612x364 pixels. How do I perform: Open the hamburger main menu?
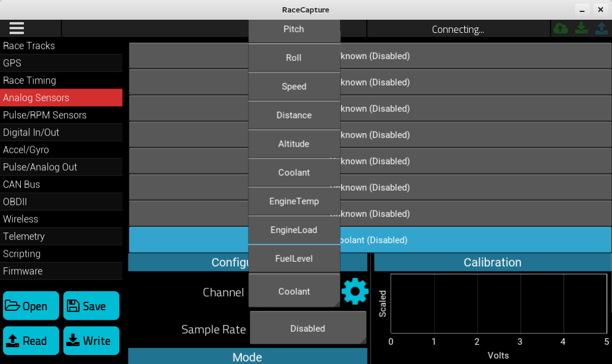pos(16,28)
